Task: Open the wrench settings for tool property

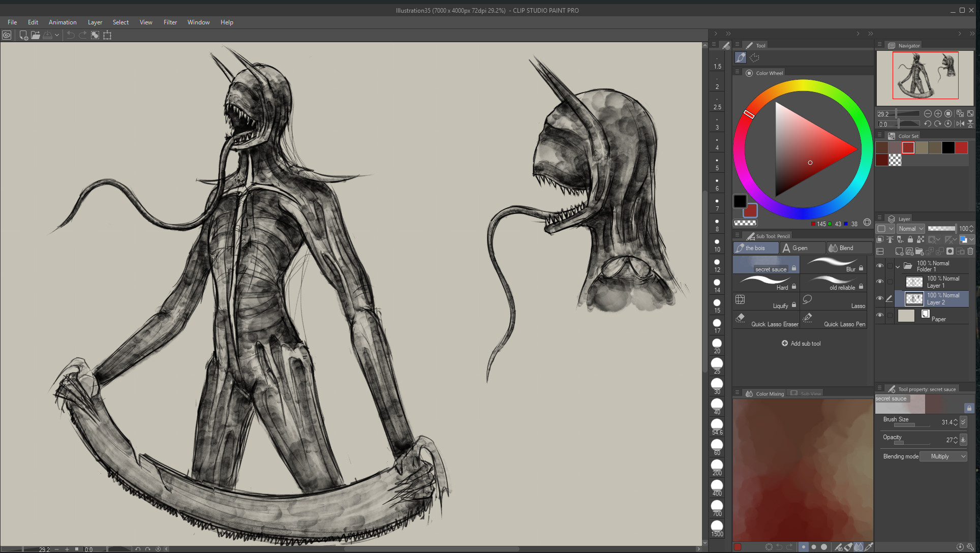Action: [970, 547]
